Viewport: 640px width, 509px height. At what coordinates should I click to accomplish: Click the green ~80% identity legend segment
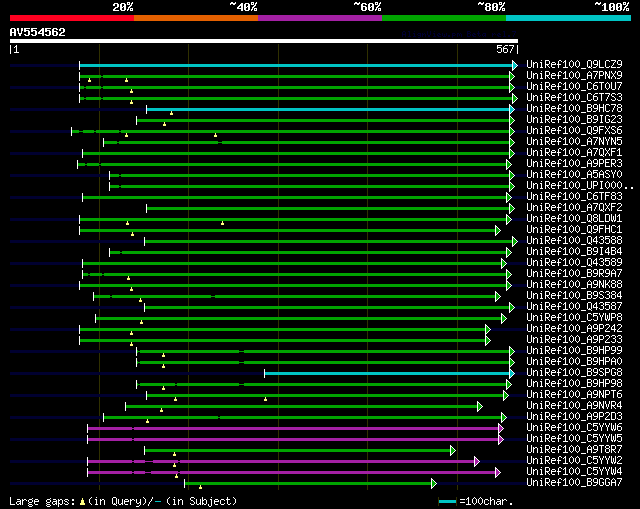(444, 18)
